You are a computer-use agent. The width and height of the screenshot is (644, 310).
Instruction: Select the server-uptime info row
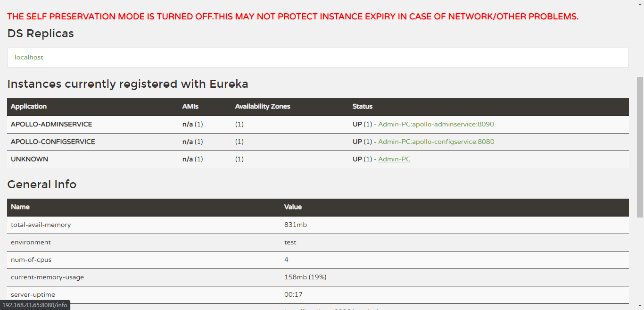pyautogui.click(x=32, y=294)
